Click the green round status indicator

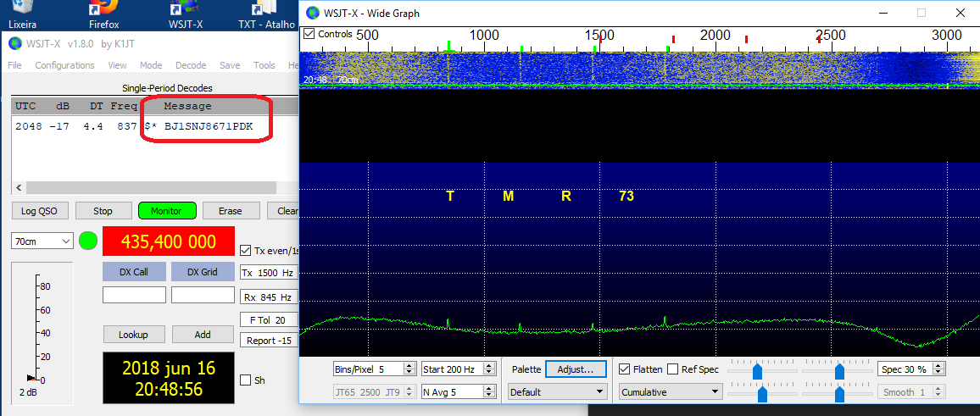point(88,241)
